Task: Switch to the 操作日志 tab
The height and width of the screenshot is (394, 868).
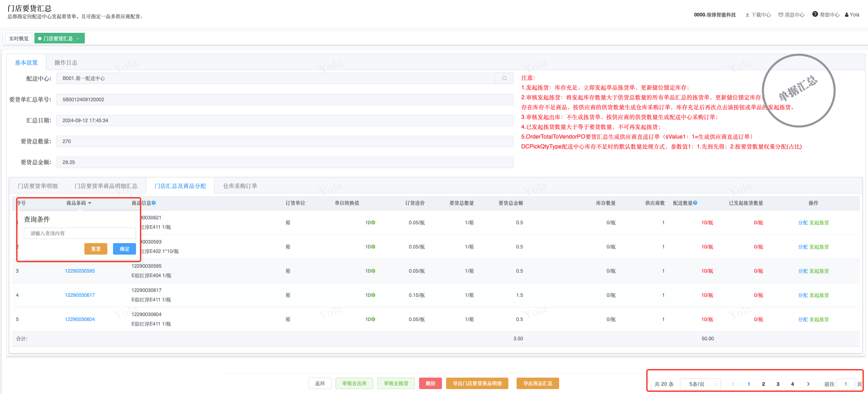Action: coord(66,63)
